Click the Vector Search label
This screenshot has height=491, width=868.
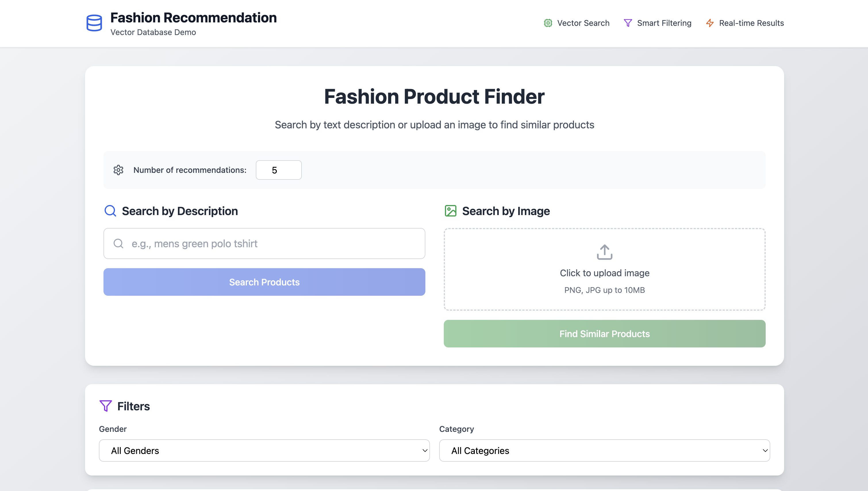point(583,23)
